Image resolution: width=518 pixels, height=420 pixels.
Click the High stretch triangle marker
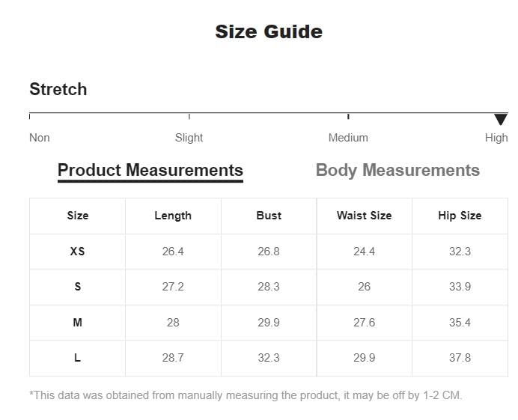click(501, 119)
